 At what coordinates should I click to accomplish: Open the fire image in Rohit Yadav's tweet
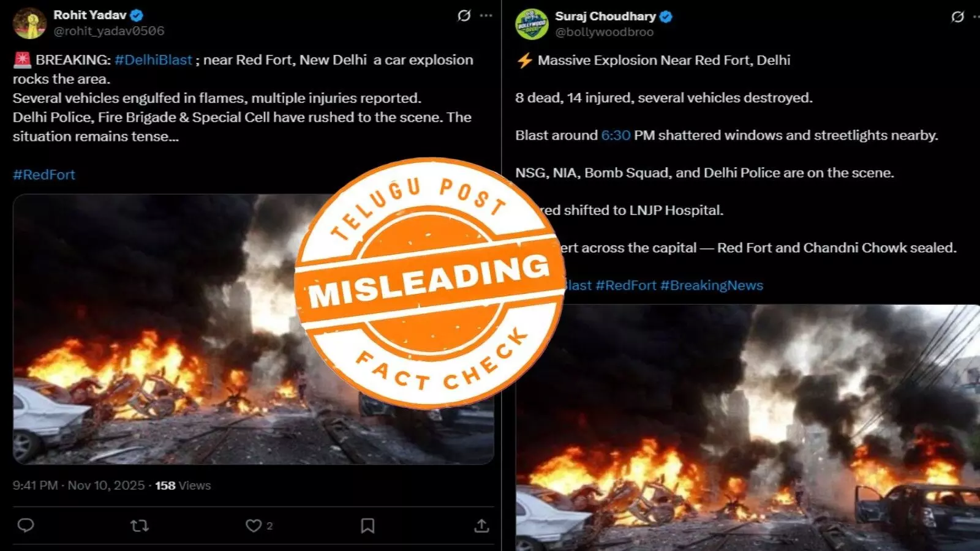(x=254, y=329)
